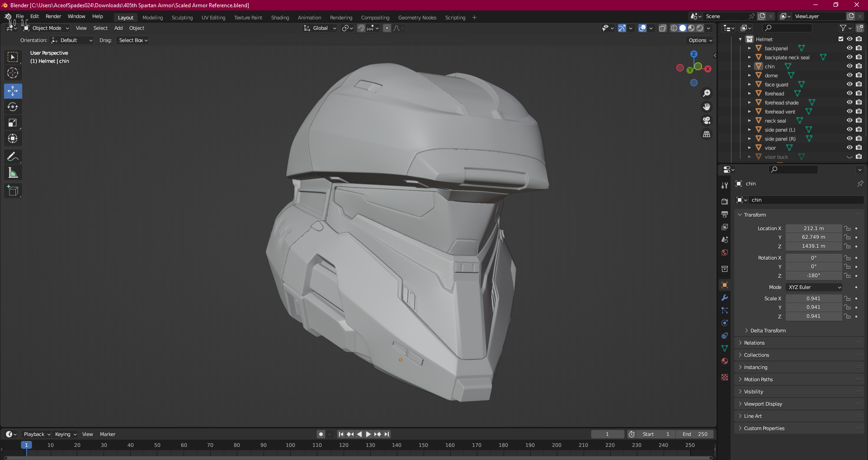Click the Marker menu in timeline
Viewport: 868px width, 460px height.
click(x=108, y=434)
